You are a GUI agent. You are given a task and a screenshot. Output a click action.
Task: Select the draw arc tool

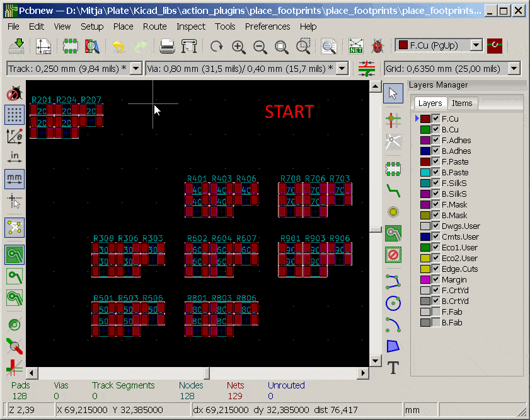click(393, 325)
